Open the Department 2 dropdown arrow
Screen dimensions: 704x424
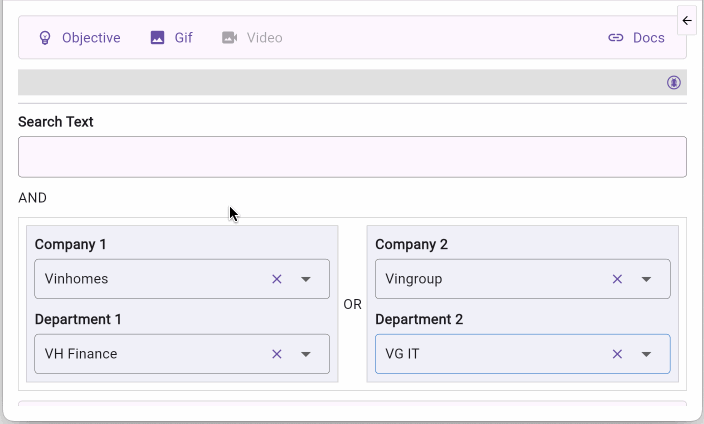[x=647, y=354]
